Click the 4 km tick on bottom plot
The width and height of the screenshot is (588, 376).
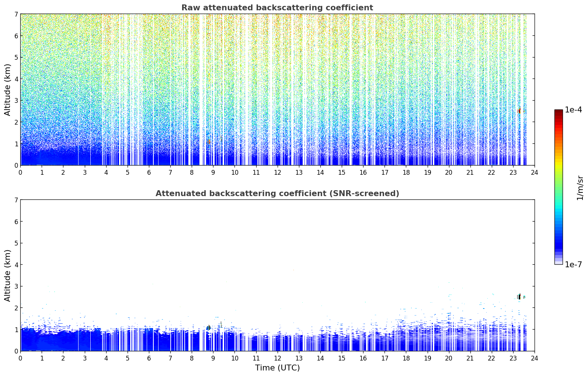click(x=16, y=265)
